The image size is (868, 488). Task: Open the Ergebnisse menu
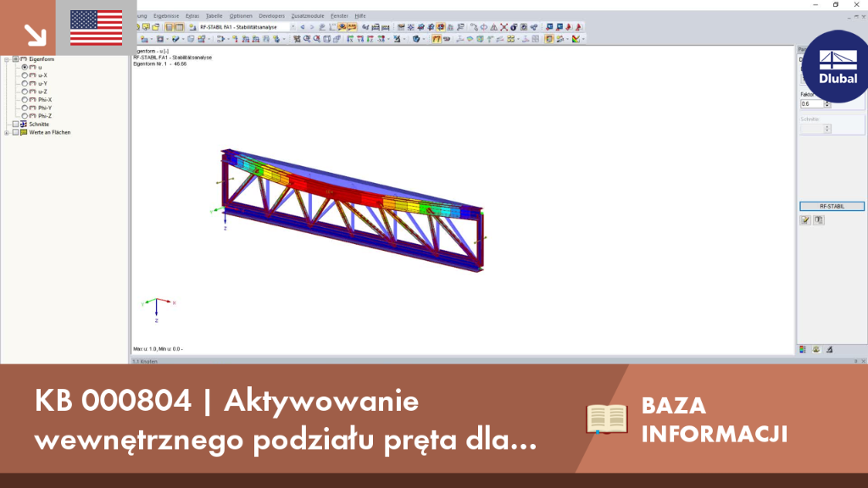(166, 16)
